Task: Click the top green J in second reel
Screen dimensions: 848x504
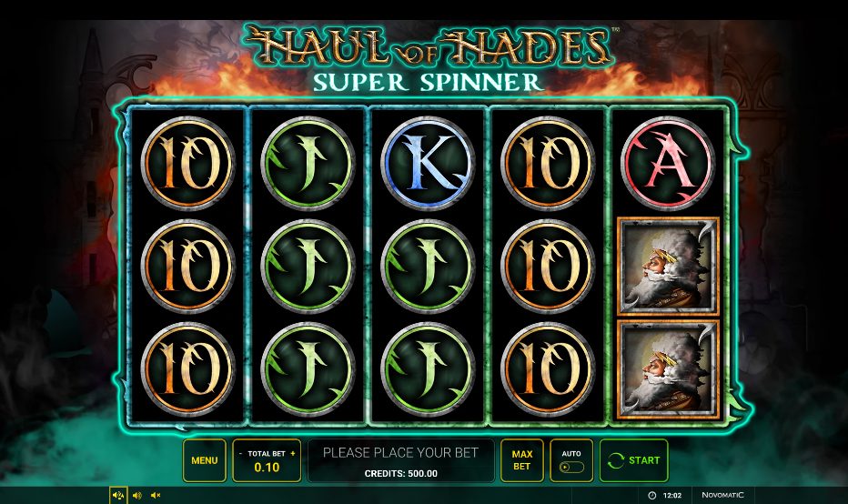Action: tap(308, 163)
